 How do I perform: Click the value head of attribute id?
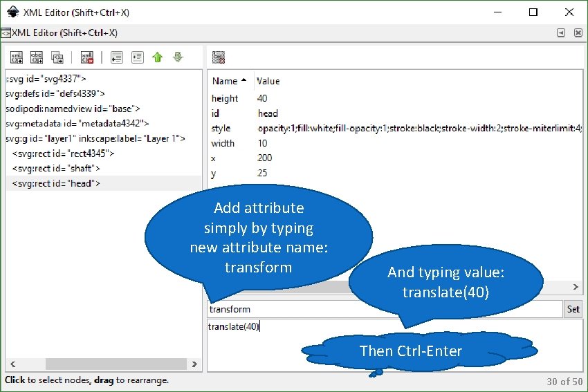(x=268, y=113)
